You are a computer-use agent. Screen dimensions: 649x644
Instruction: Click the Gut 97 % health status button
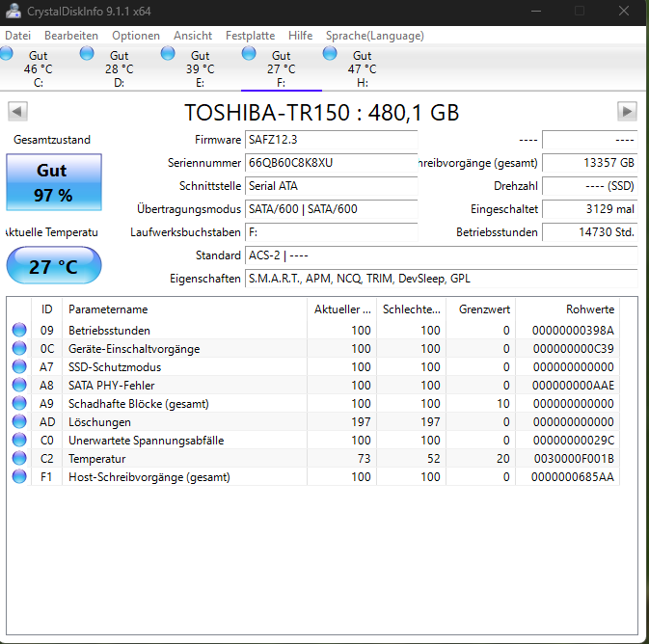pyautogui.click(x=54, y=182)
